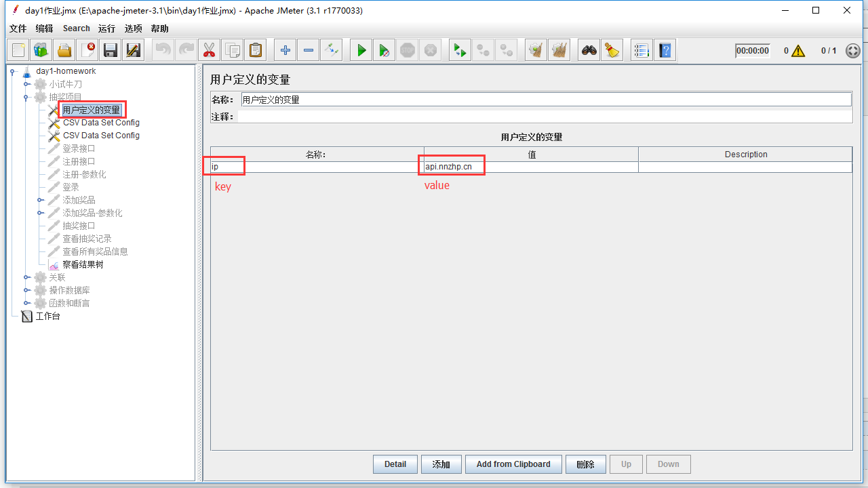Open the Function Helper dialog icon

642,50
